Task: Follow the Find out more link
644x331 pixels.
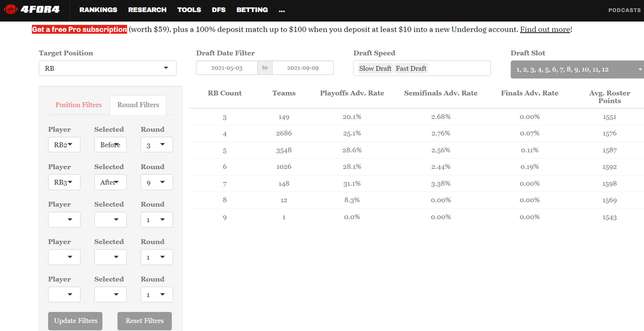Action: coord(545,29)
